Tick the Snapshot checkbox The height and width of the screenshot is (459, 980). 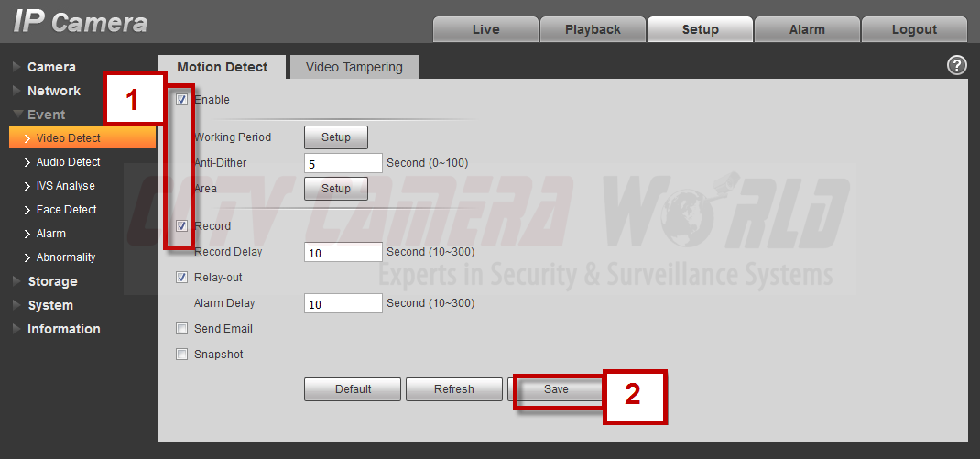point(182,354)
